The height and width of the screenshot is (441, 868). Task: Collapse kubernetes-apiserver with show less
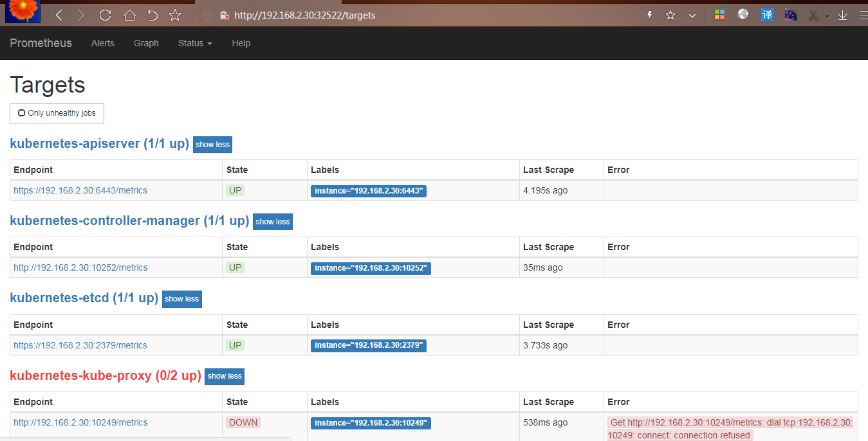[212, 145]
